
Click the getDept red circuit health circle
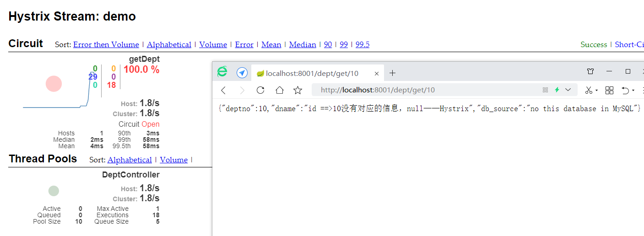[54, 84]
